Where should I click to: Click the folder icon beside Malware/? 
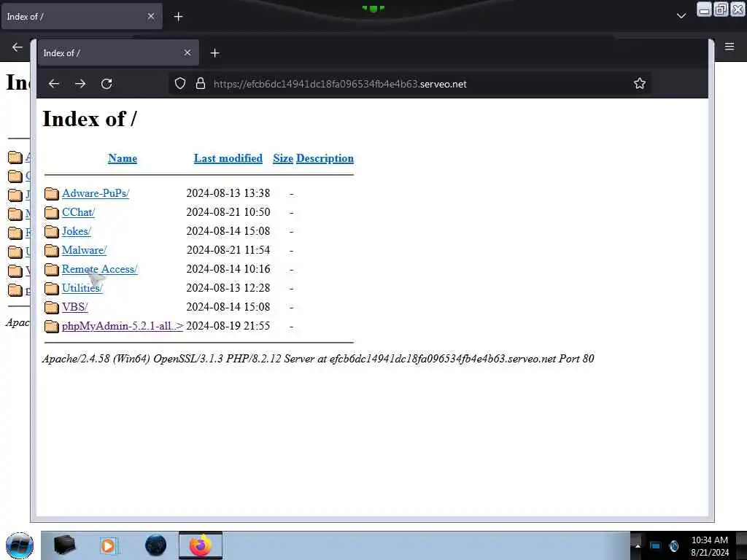tap(52, 251)
